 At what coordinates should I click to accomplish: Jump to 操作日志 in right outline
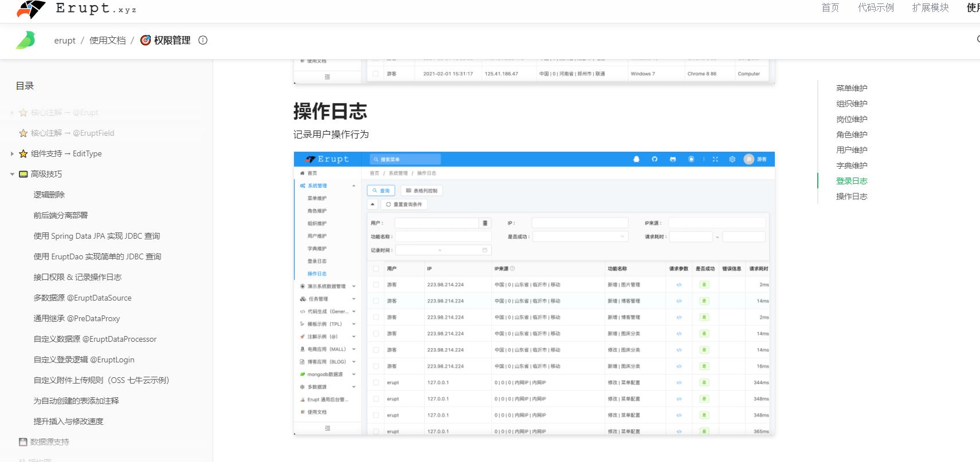click(851, 196)
